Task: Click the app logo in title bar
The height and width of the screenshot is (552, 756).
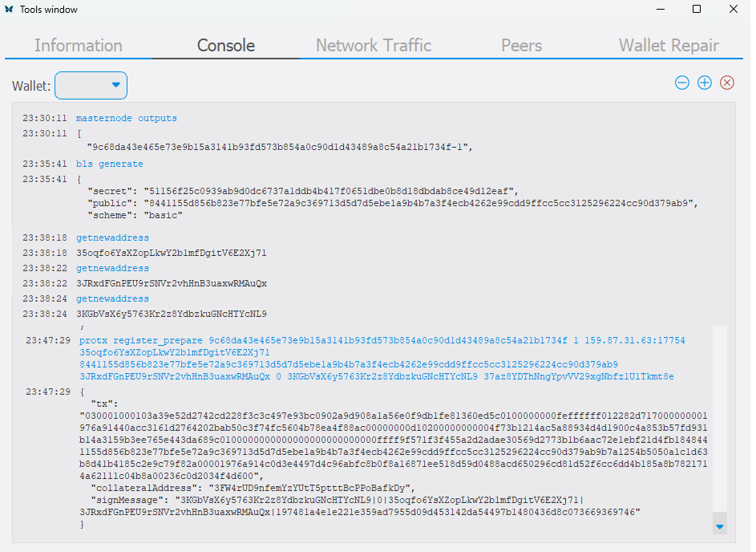Action: [x=9, y=10]
